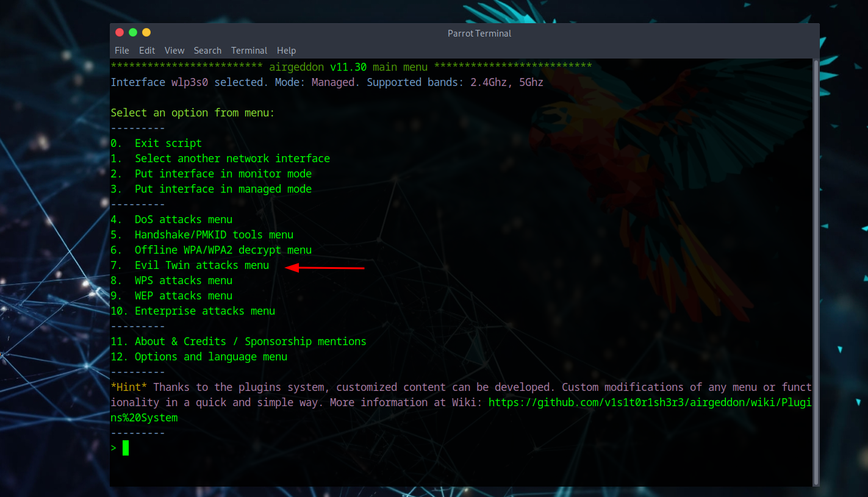This screenshot has height=497, width=868.
Task: Click the green cursor at the prompt
Action: point(126,448)
